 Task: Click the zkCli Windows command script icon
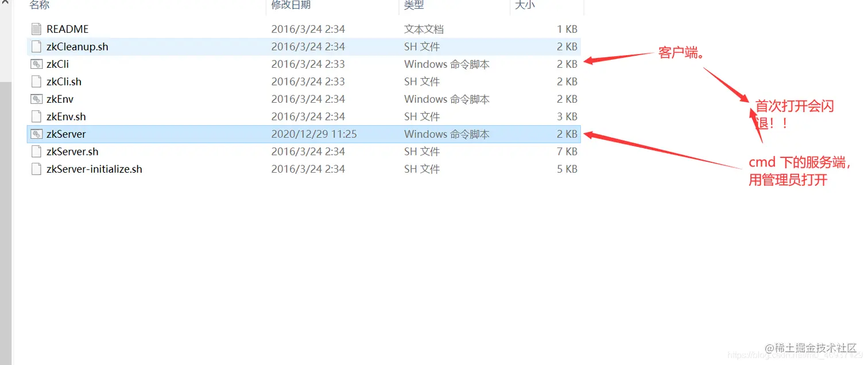37,64
